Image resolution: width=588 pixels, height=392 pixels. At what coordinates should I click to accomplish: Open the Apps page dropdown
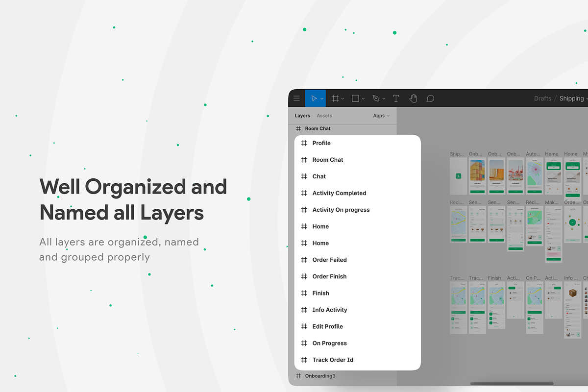381,116
